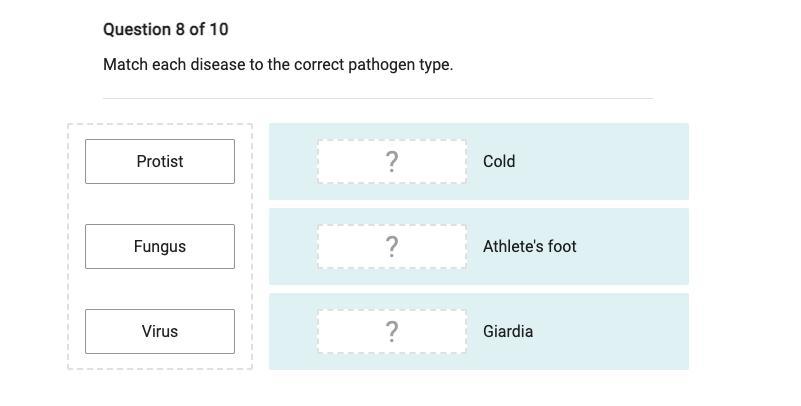Select the Protist answer tile
This screenshot has width=801, height=406.
(x=160, y=161)
